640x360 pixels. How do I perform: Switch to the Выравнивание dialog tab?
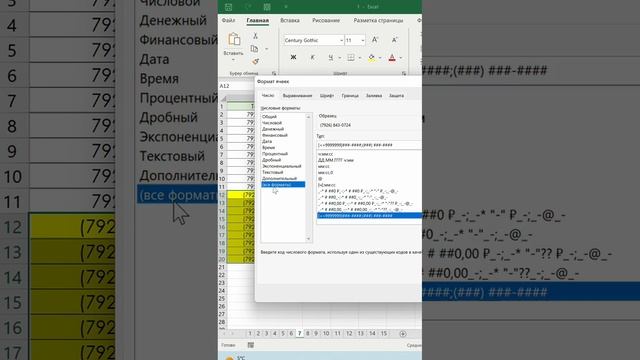pyautogui.click(x=297, y=96)
